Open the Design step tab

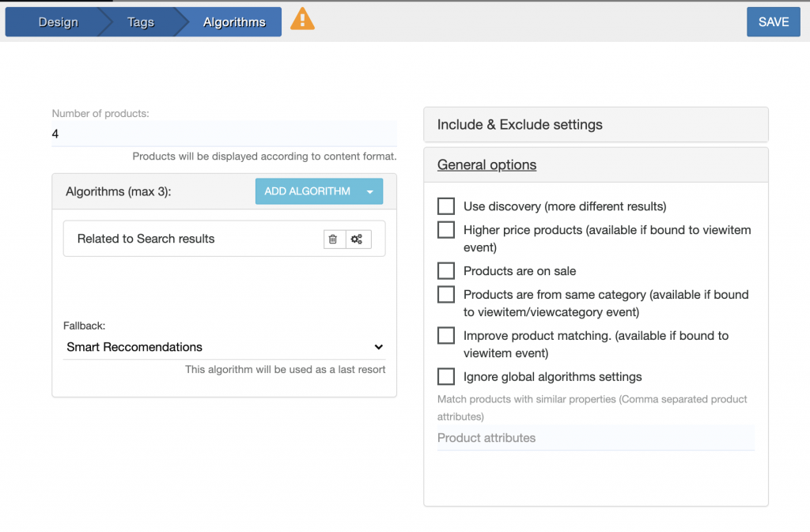click(x=58, y=22)
